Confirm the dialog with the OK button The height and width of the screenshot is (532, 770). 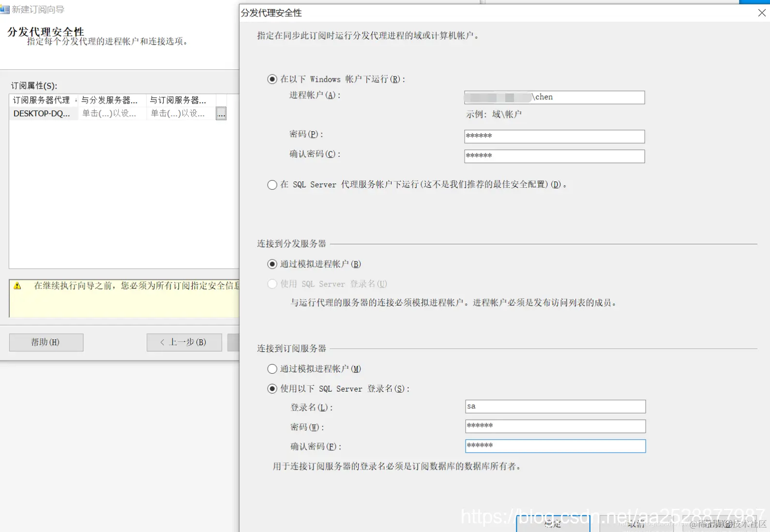click(x=553, y=523)
